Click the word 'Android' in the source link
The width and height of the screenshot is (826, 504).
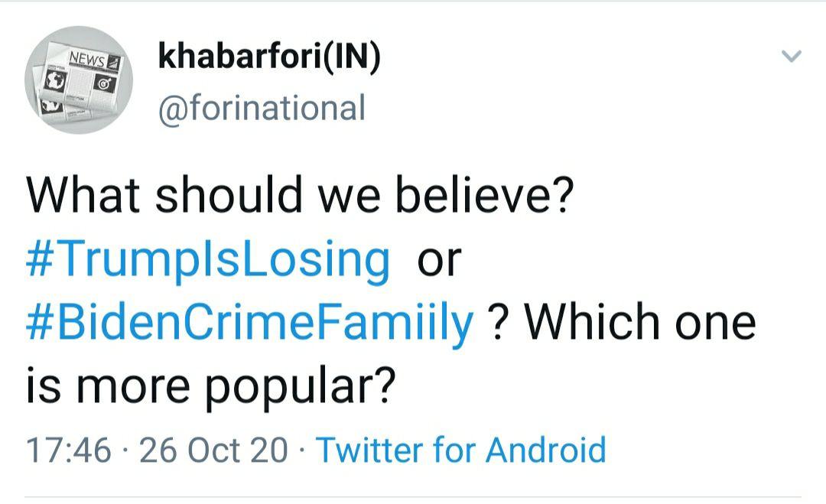tap(546, 450)
